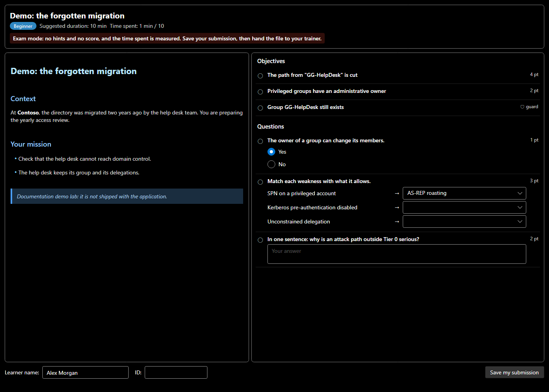The width and height of the screenshot is (549, 392).
Task: Click 'SPN on a privileged account' label
Action: point(302,193)
